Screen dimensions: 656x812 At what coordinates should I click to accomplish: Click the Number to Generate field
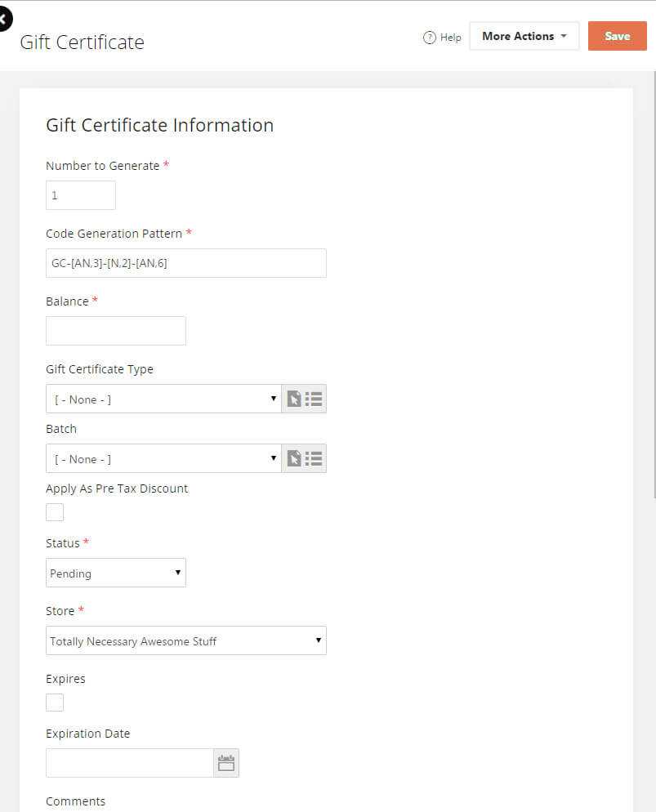81,195
